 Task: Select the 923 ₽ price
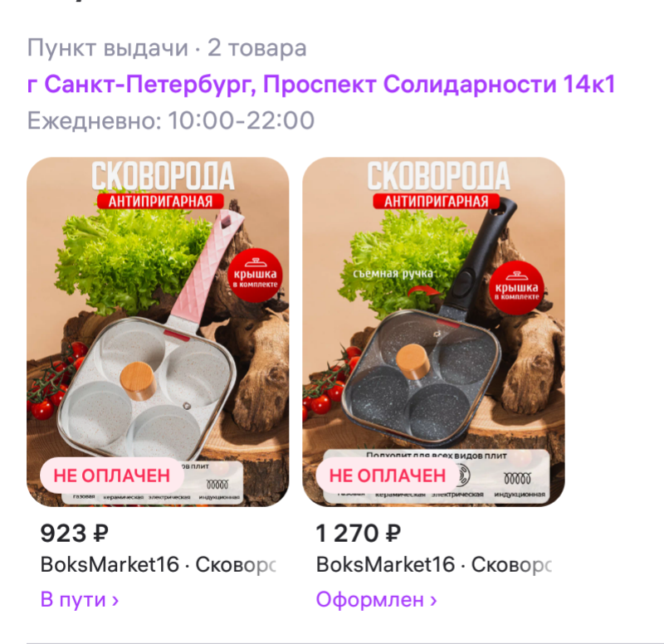click(74, 533)
